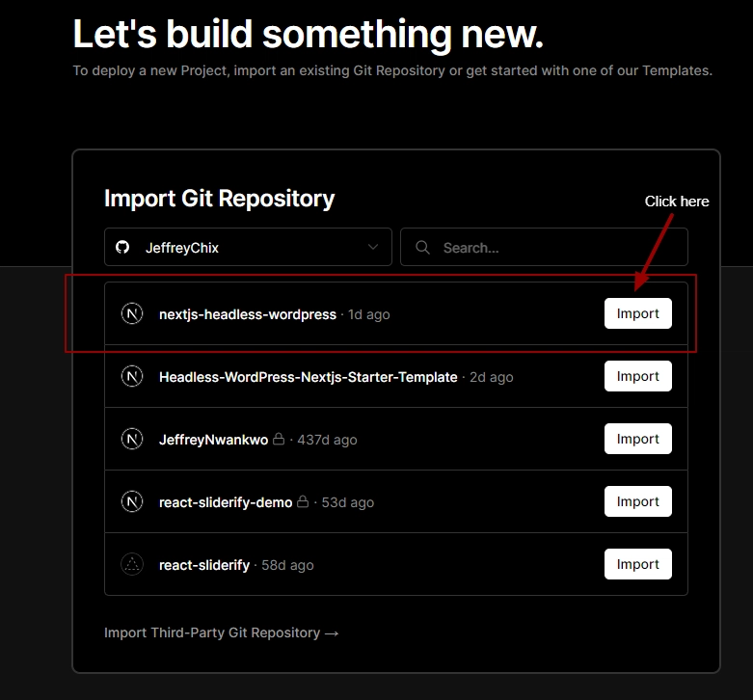Click Next.js icon beside JeffreyNwankwo

[x=132, y=440]
